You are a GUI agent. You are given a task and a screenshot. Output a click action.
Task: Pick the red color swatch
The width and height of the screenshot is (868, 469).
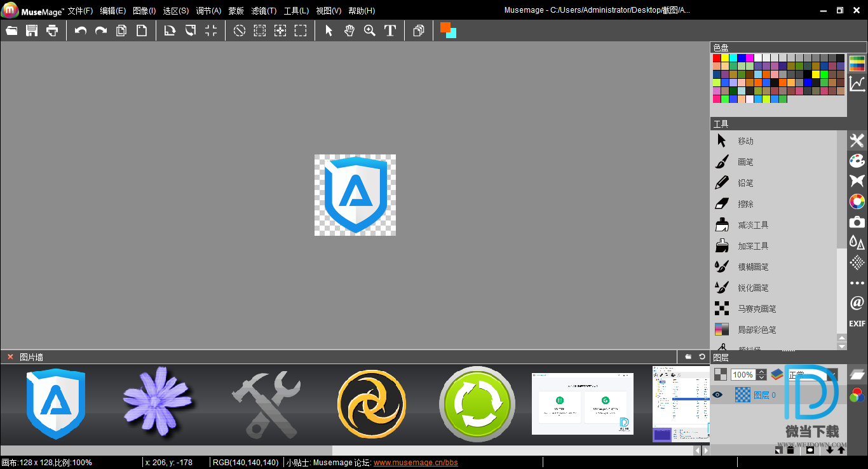[x=717, y=58]
